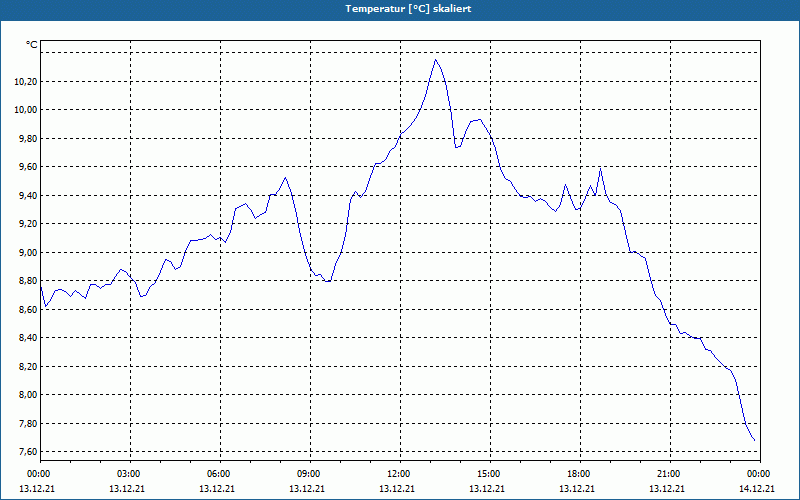800x500 pixels.
Task: Click the 06:00 time label
Action: (x=220, y=474)
